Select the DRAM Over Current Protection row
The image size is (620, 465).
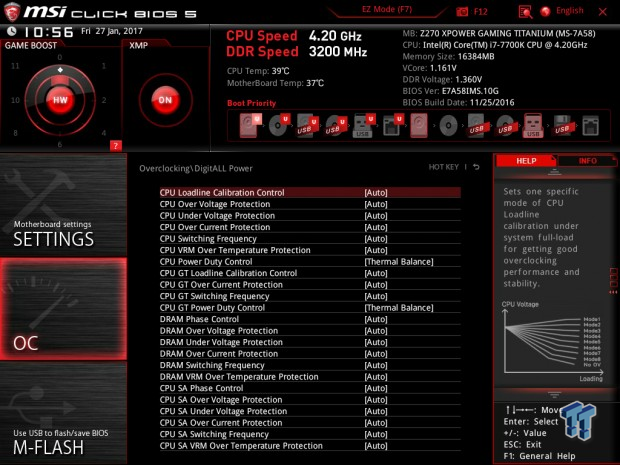pos(310,353)
